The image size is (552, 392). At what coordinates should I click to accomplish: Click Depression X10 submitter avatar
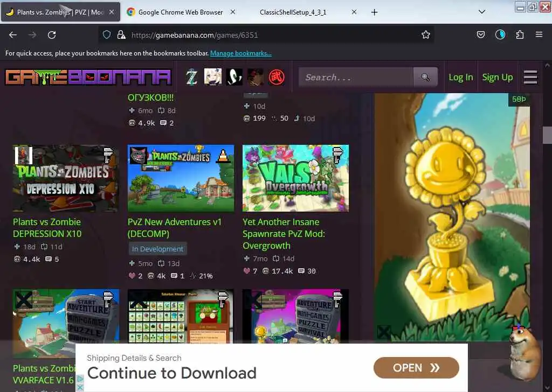coord(24,156)
